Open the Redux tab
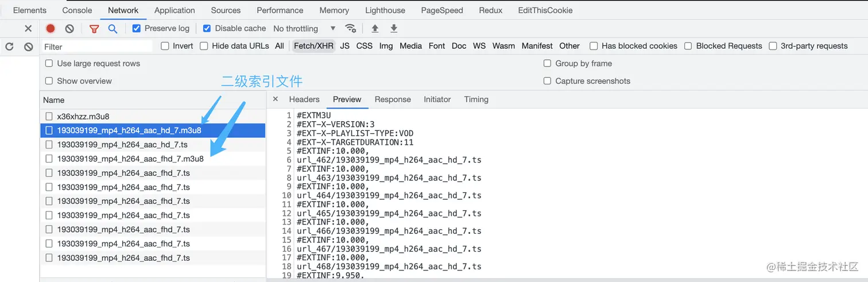 click(x=490, y=10)
